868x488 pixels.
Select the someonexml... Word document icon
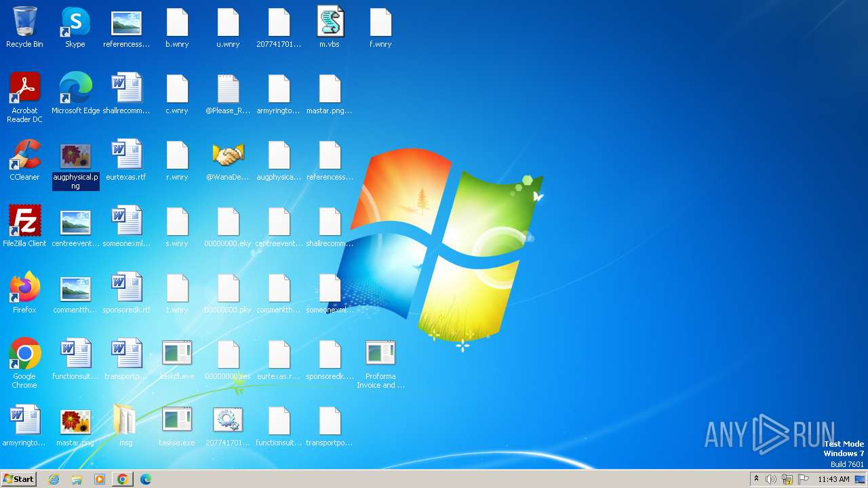(126, 227)
